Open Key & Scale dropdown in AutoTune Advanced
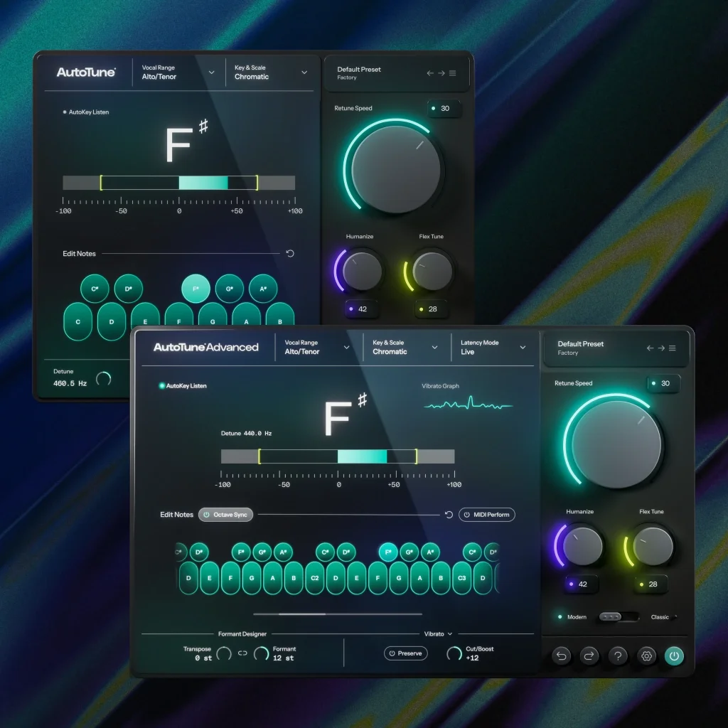728x728 pixels. 405,347
